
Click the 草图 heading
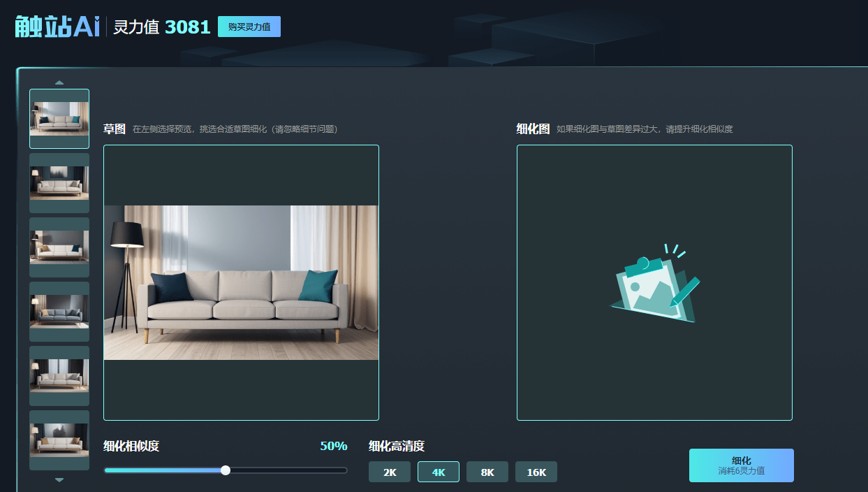click(115, 129)
